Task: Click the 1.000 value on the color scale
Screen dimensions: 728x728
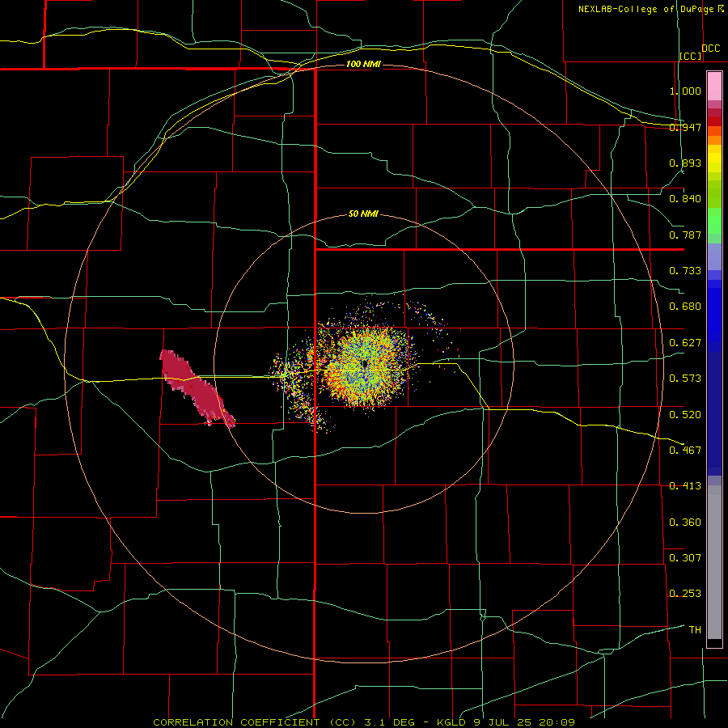Action: (x=685, y=91)
